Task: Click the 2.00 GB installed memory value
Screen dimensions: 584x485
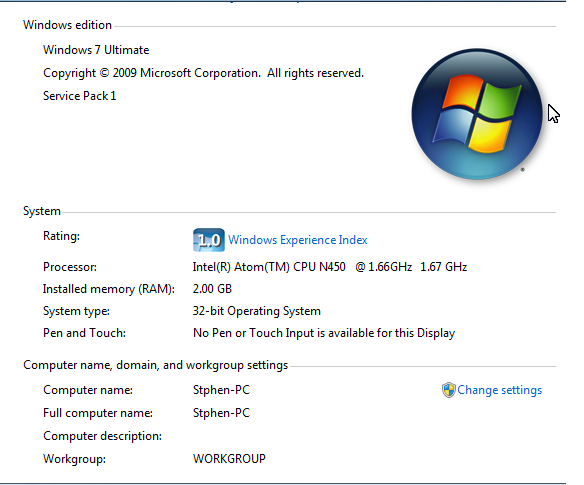Action: pyautogui.click(x=212, y=289)
